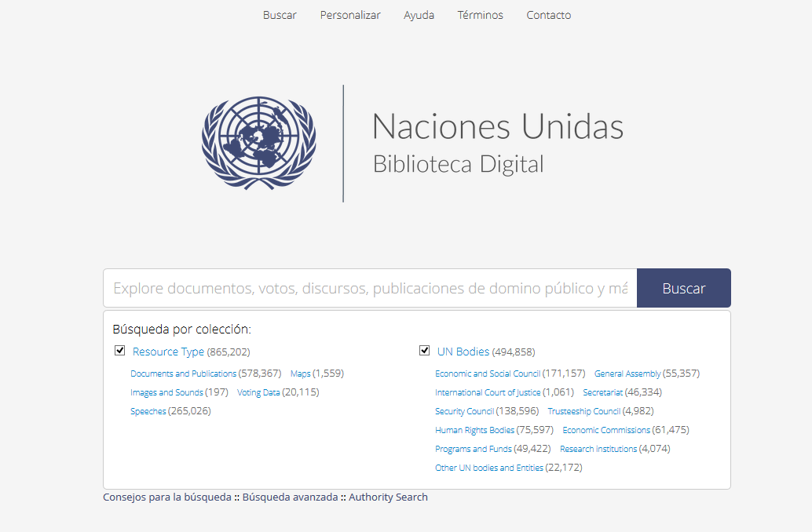
Task: Open International Court of Justice collection
Action: click(488, 392)
